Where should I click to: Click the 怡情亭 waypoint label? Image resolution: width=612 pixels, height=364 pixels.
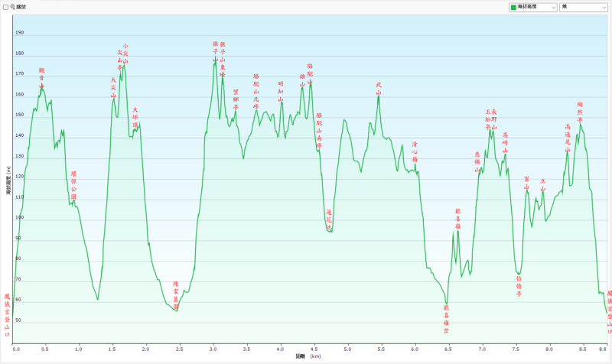(x=519, y=286)
